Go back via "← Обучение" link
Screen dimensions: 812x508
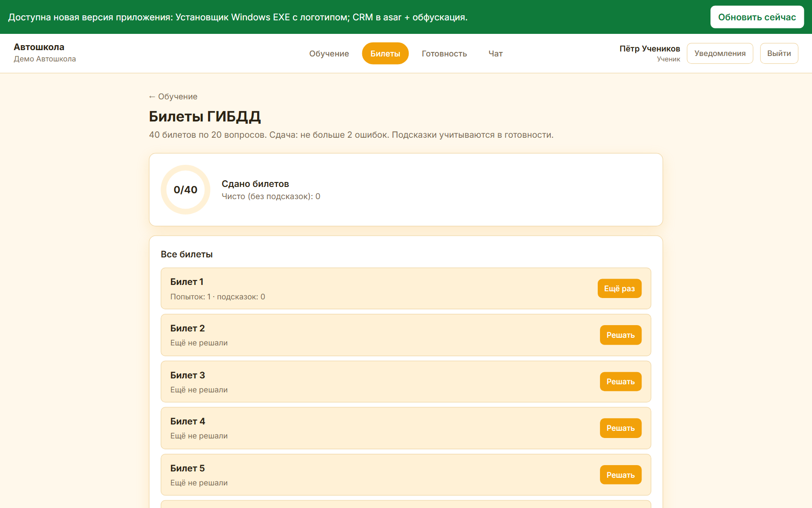[173, 97]
